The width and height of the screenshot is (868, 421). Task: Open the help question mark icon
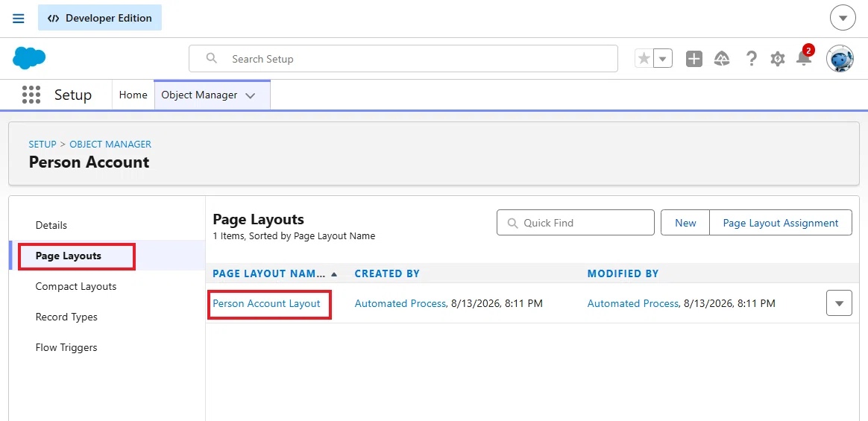751,59
